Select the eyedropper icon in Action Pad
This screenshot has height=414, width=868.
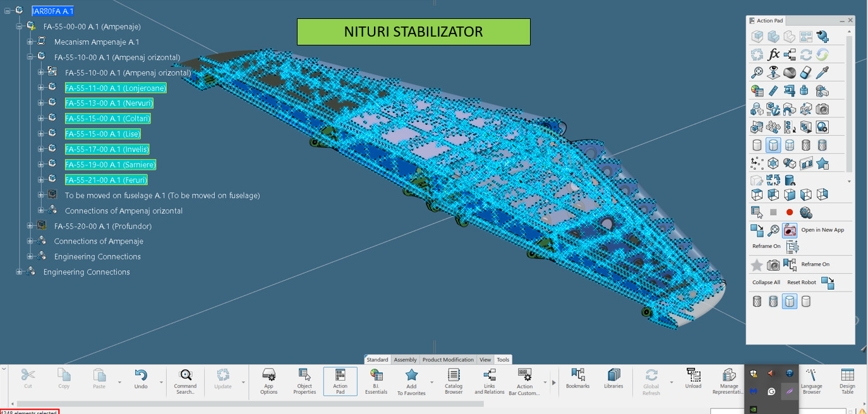[822, 73]
